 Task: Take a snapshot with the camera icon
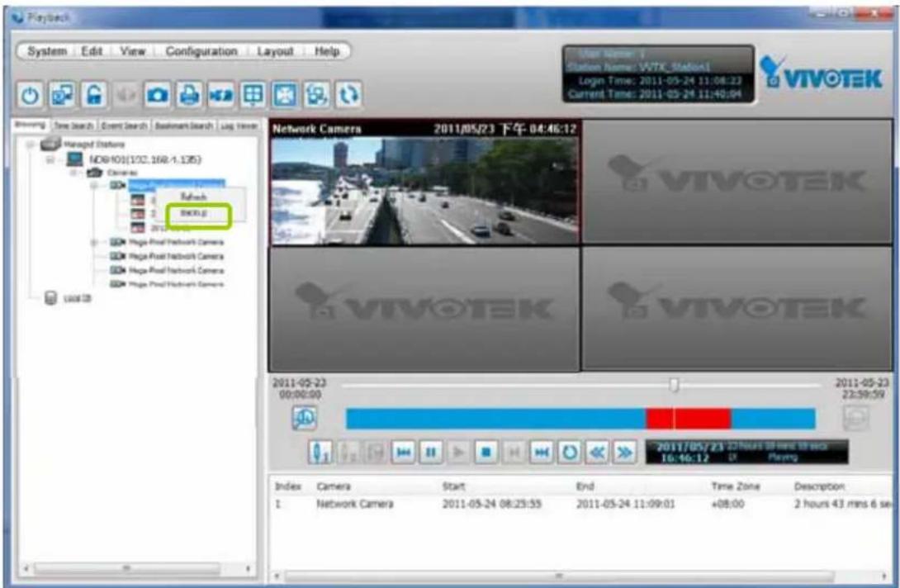(157, 95)
